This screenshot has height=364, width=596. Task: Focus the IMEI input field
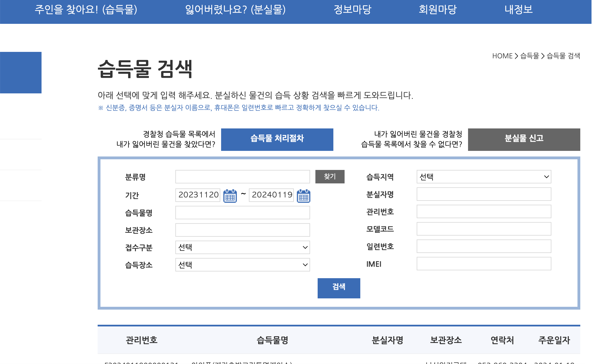(483, 264)
